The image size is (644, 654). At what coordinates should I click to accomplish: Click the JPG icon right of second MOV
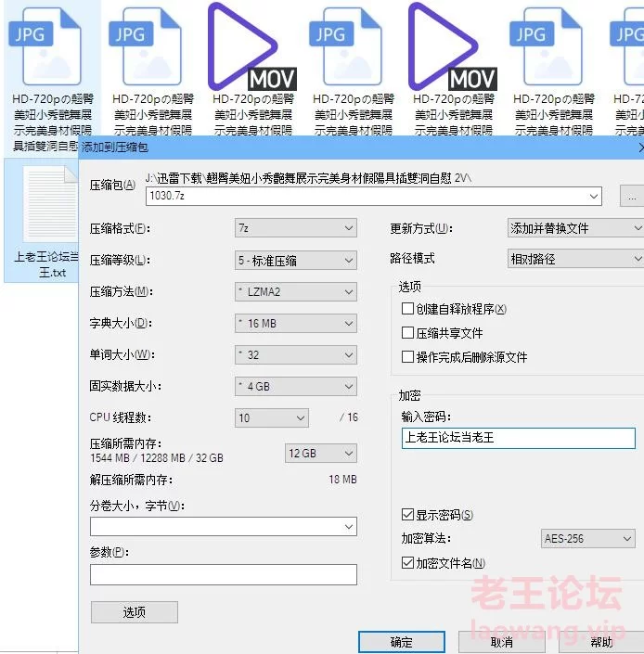coord(546,48)
